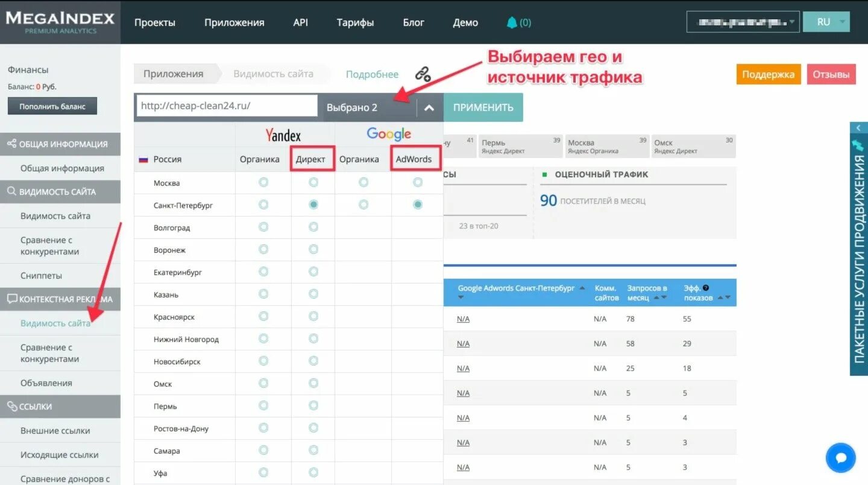Sort by Эфф. показов column arrows
This screenshot has width=868, height=485.
click(x=724, y=297)
